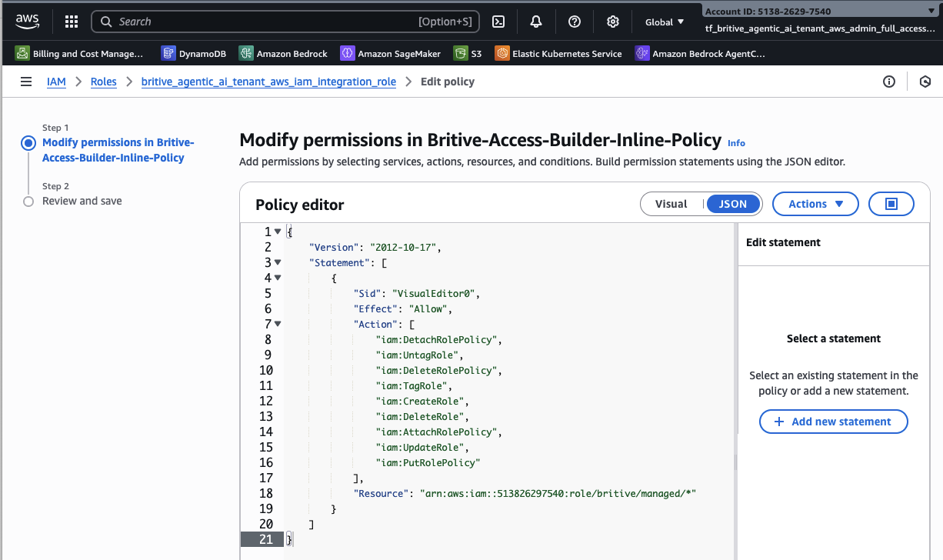The image size is (943, 560).
Task: Switch to the Visual editor mode
Action: click(671, 204)
